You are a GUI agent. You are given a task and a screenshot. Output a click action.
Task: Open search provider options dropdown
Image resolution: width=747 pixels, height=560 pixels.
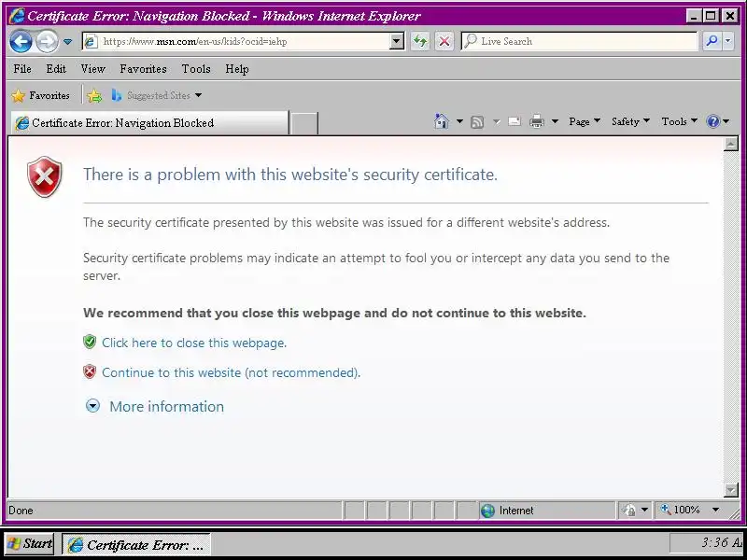(x=728, y=41)
